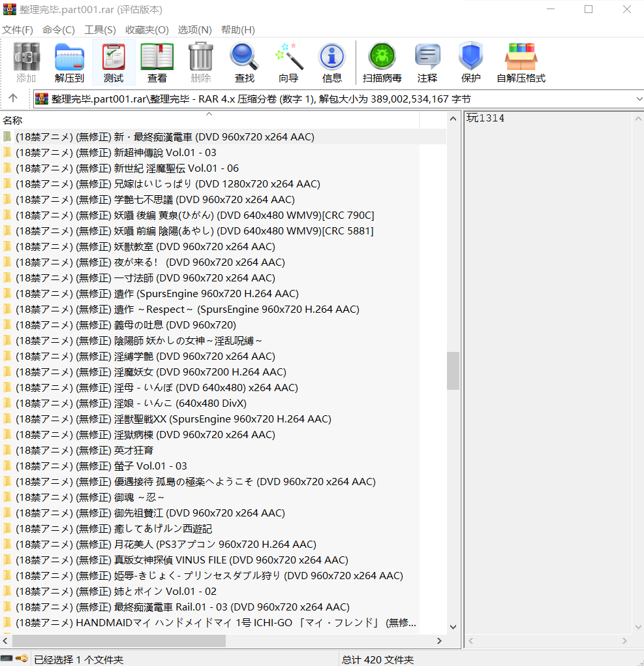Open the 查找 (Find) magnifier tool
The image size is (644, 666).
click(x=245, y=63)
